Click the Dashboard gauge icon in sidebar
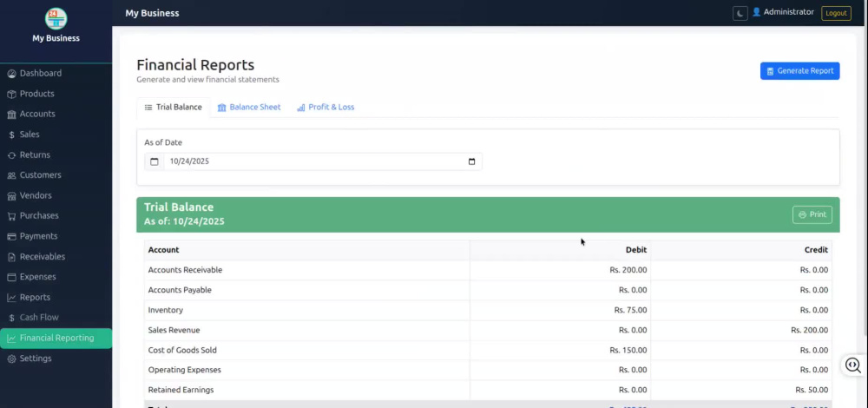 tap(11, 74)
